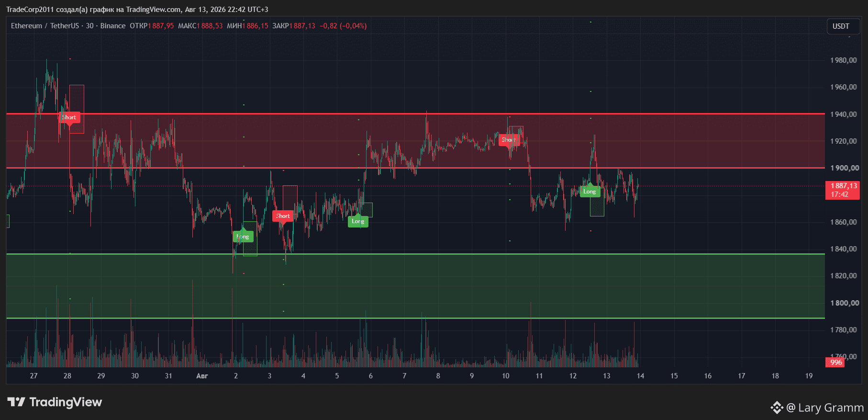Click the red 996 volume label
The height and width of the screenshot is (420, 868).
point(835,363)
